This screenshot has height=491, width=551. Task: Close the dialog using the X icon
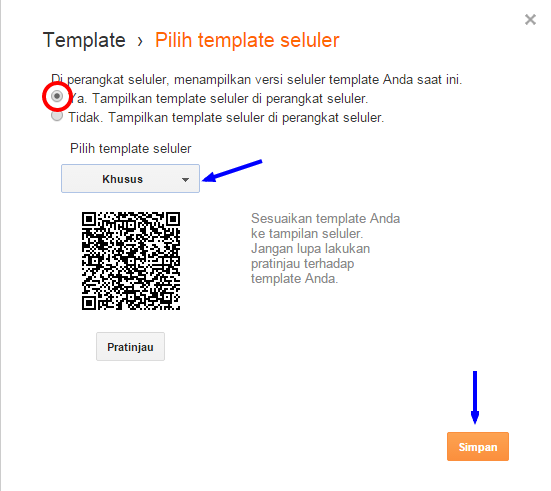530,20
